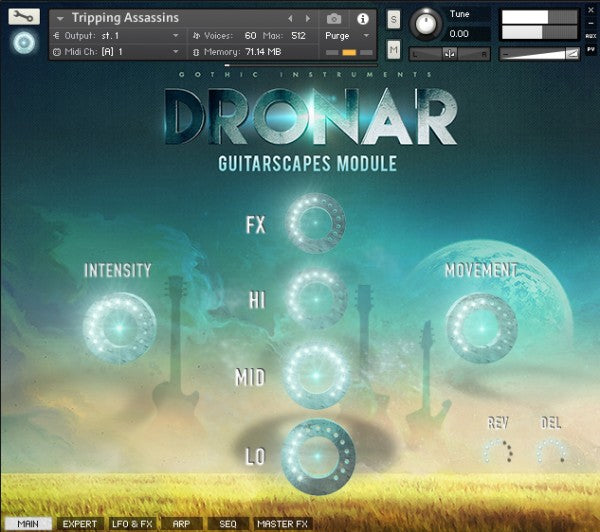Open the instrument name dropdown arrow

click(x=60, y=18)
